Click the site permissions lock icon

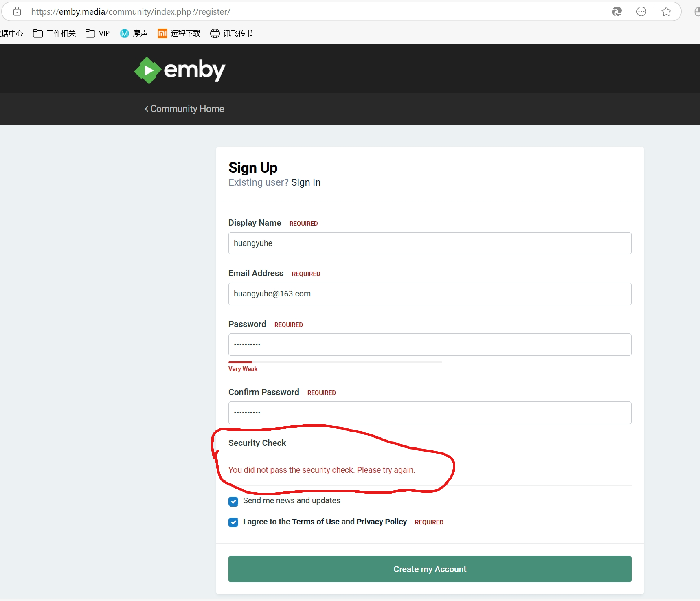pos(17,11)
